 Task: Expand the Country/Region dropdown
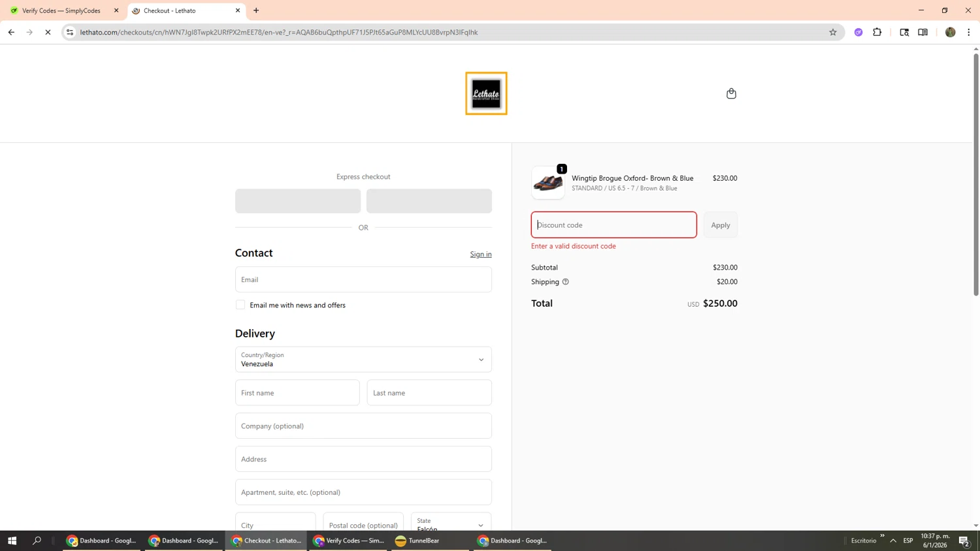coord(363,359)
